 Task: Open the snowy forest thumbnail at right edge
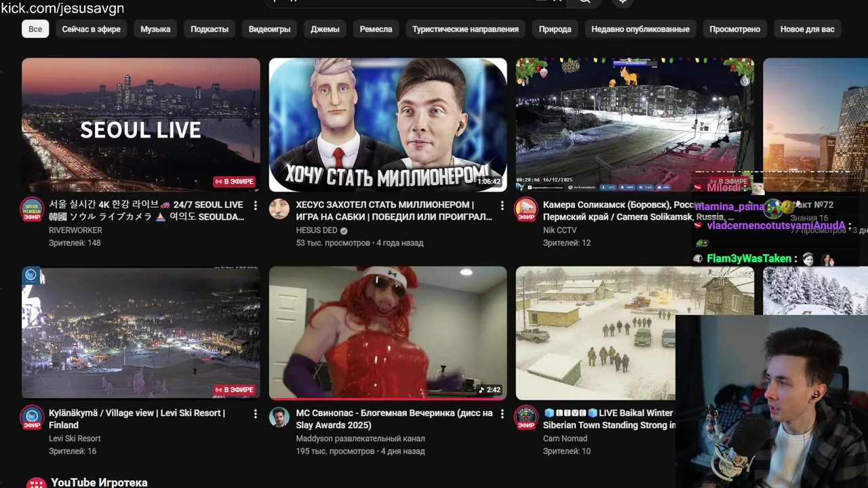pos(815,290)
